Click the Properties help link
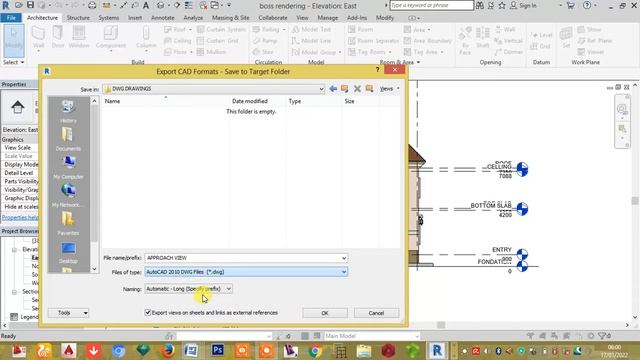This screenshot has height=360, width=640. 20,218
